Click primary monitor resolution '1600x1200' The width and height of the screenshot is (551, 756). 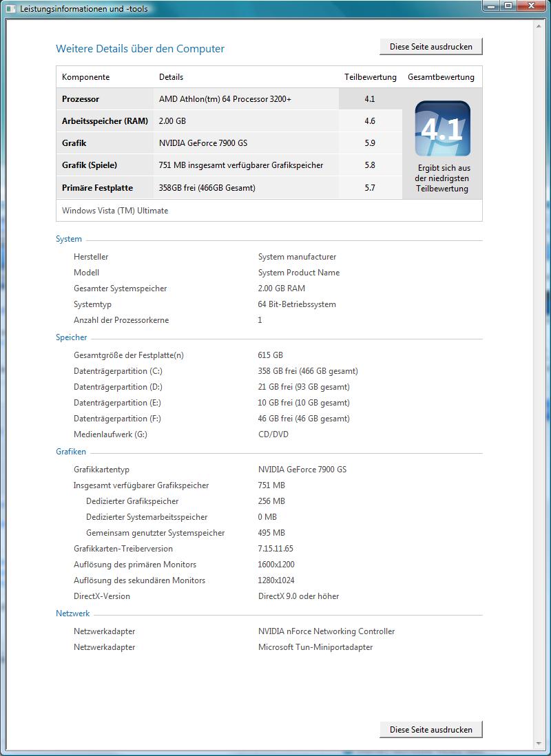click(276, 565)
